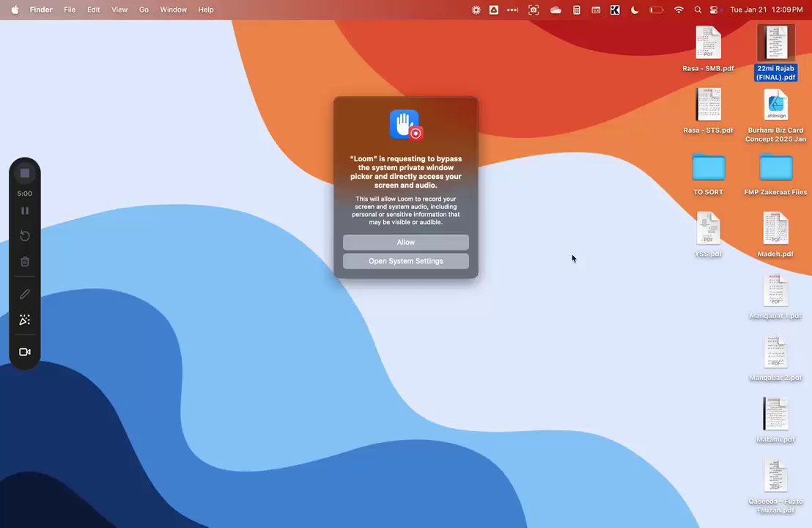This screenshot has width=812, height=528.
Task: Pause the Loom recording
Action: tap(25, 211)
